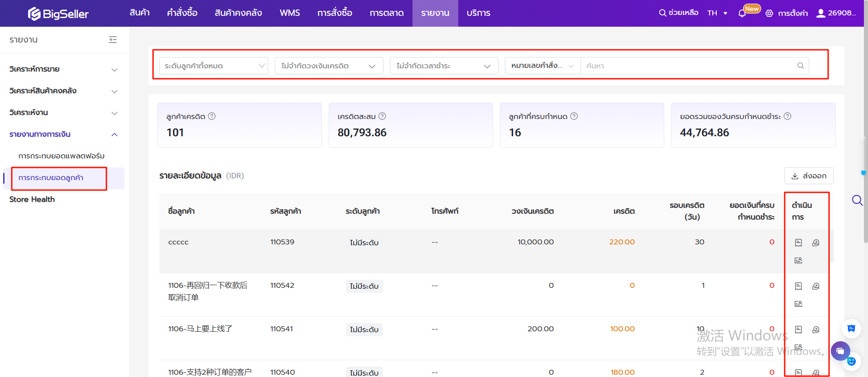Open the ระดับลูกค้าทั้งหมด dropdown

click(x=213, y=66)
